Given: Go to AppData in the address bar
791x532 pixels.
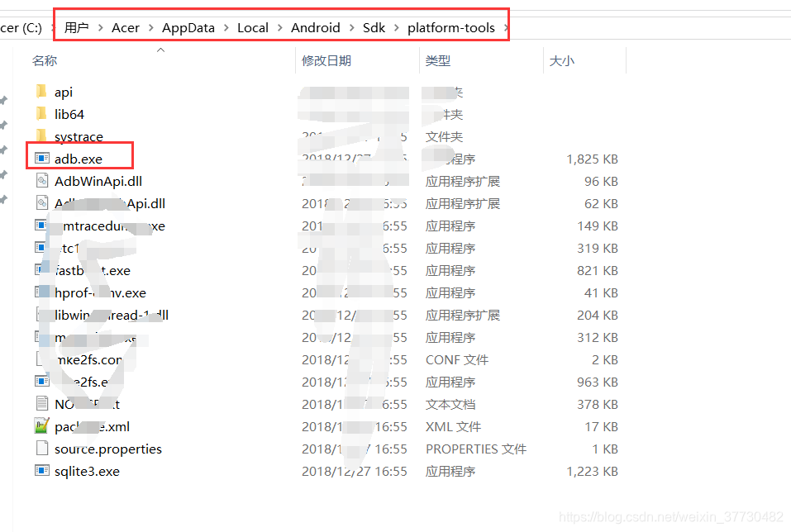Looking at the screenshot, I should pos(188,28).
